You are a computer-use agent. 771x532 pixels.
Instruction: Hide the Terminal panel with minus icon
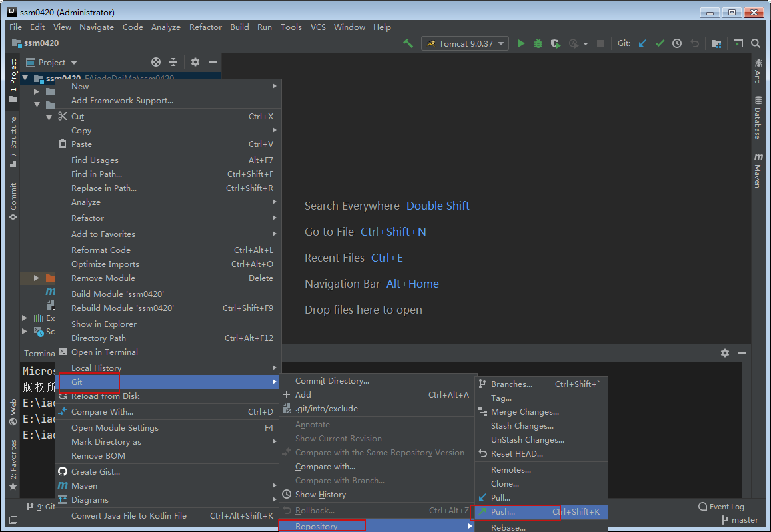742,353
